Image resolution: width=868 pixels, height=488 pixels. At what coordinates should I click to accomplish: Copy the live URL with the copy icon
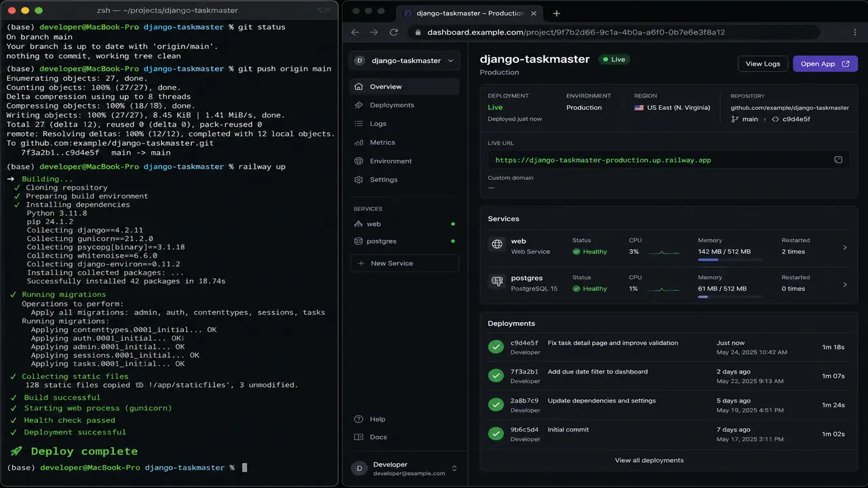(838, 160)
